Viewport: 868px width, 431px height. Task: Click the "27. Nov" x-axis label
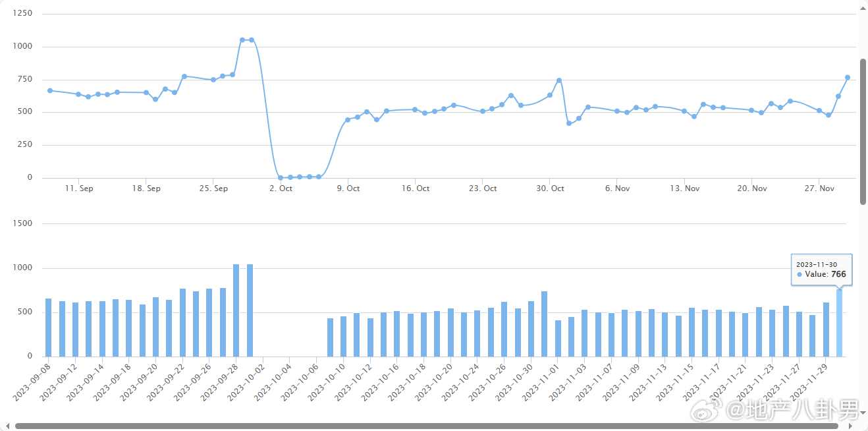819,188
